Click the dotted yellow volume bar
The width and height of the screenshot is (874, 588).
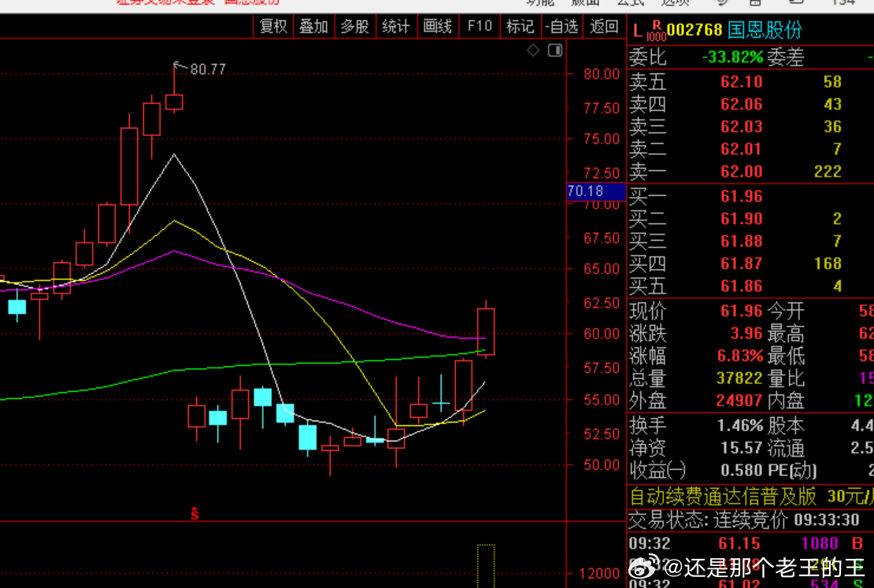click(x=486, y=566)
